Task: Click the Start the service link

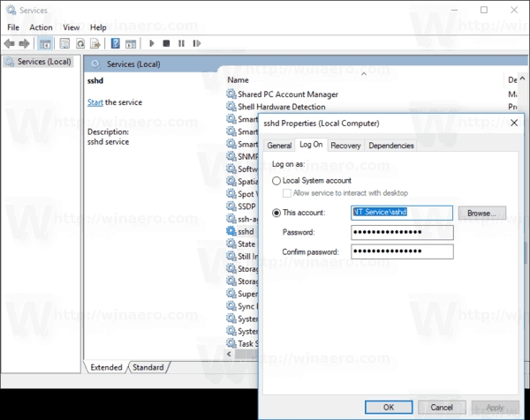Action: pyautogui.click(x=95, y=102)
